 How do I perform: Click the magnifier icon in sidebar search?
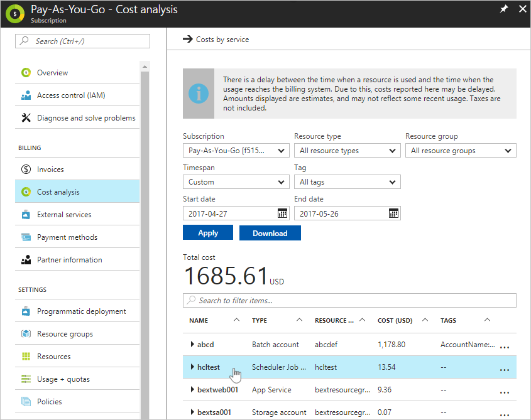pyautogui.click(x=24, y=41)
